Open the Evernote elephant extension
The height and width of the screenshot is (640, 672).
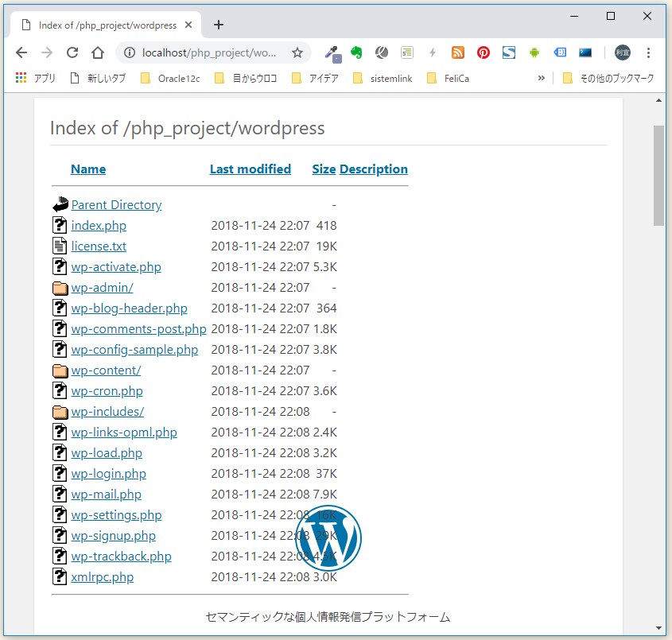[x=355, y=52]
